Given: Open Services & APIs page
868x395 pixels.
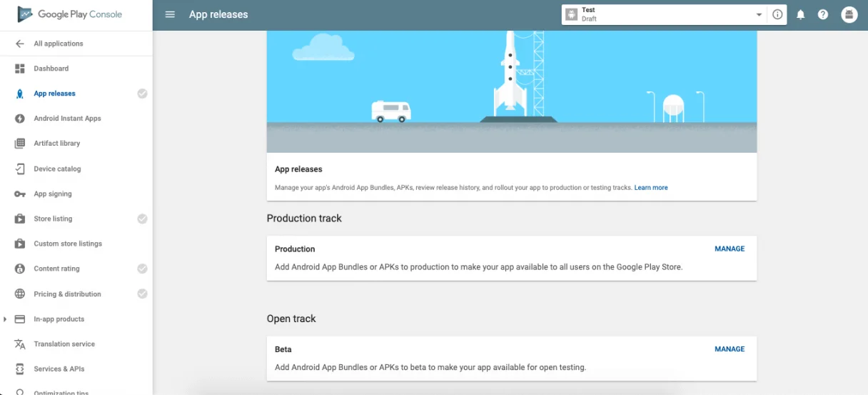Looking at the screenshot, I should [59, 369].
